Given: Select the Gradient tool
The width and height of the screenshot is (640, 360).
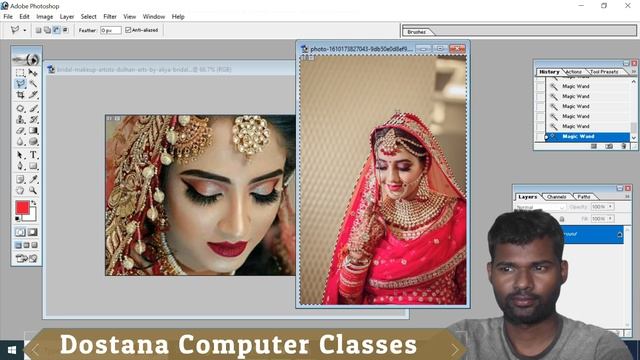Looking at the screenshot, I should (x=33, y=131).
